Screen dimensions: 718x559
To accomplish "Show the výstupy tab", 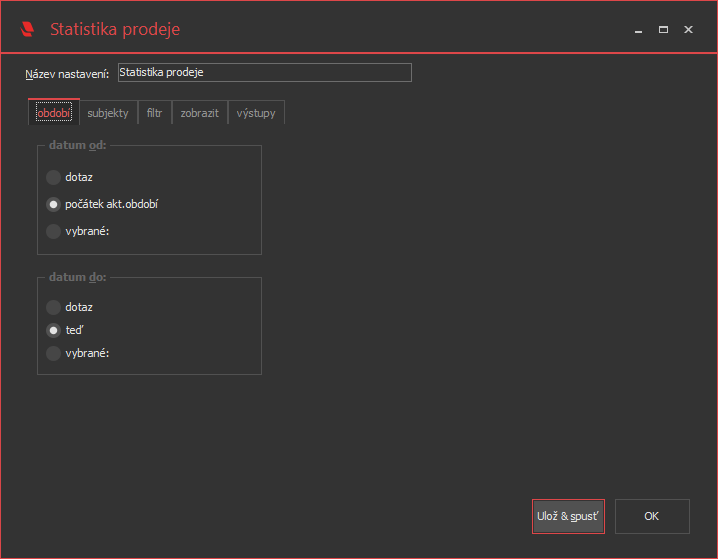I will [x=257, y=113].
